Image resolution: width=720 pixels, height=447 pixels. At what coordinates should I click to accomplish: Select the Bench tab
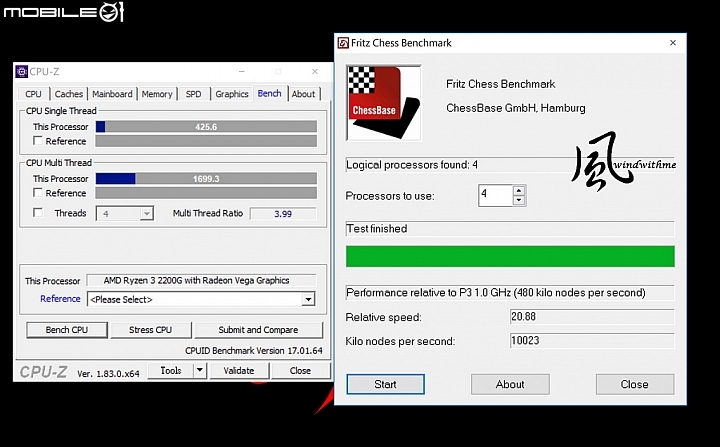(x=270, y=93)
